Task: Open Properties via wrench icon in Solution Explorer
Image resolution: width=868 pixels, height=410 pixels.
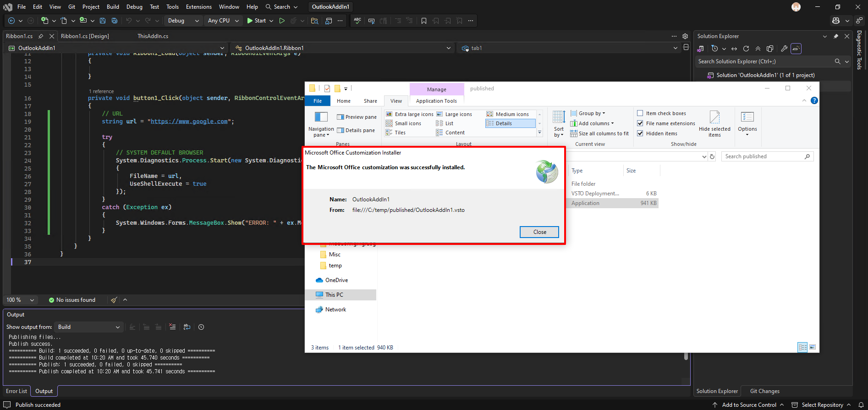Action: 784,49
